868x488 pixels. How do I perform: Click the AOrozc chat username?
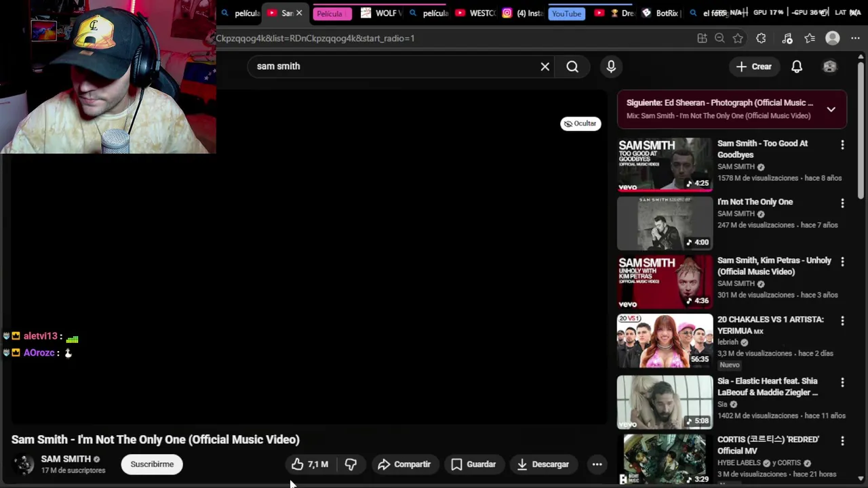39,353
